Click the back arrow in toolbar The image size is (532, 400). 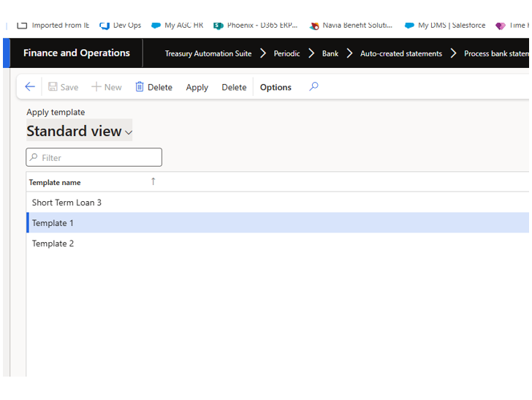30,87
